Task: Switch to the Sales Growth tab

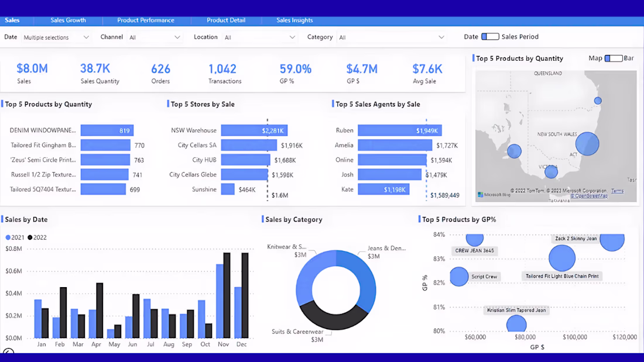Action: point(68,20)
